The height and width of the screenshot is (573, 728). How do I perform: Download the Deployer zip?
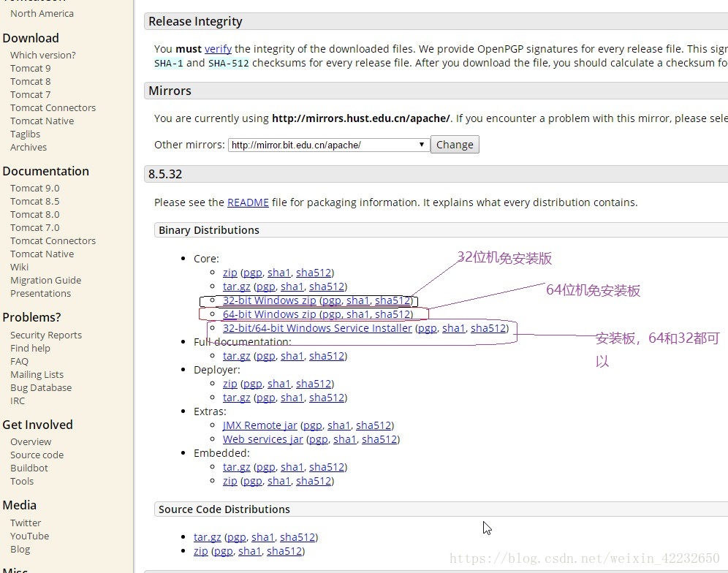pyautogui.click(x=230, y=384)
